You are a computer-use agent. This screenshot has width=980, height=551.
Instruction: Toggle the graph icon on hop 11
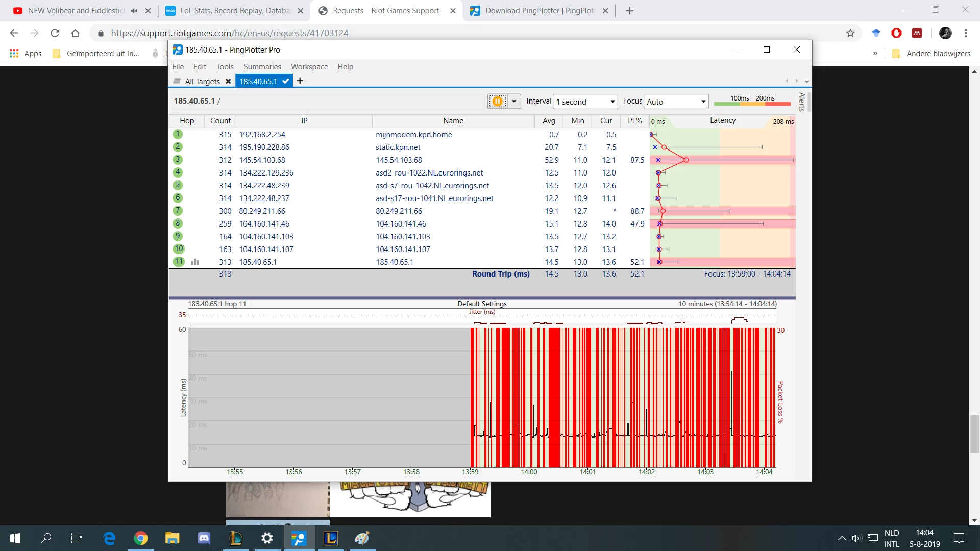click(195, 262)
